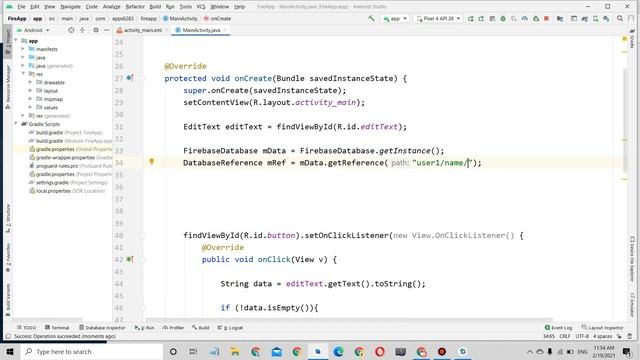Select gradle-wrapper.properties in project tree
This screenshot has width=640, height=360.
tap(70, 158)
